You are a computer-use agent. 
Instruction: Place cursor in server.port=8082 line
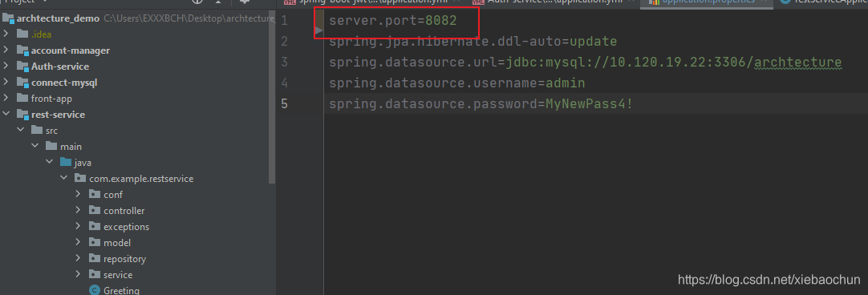click(x=392, y=22)
